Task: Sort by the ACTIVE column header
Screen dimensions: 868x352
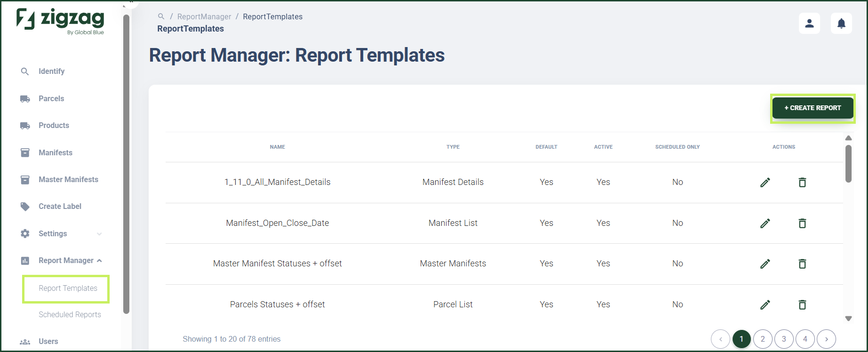Action: pyautogui.click(x=603, y=147)
